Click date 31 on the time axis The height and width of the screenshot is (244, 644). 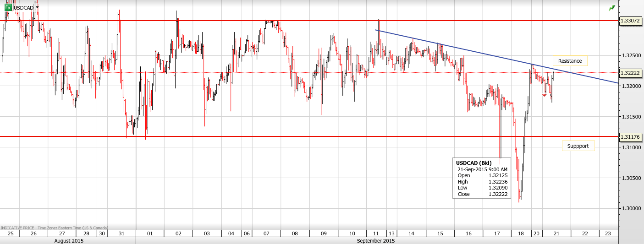pos(121,233)
